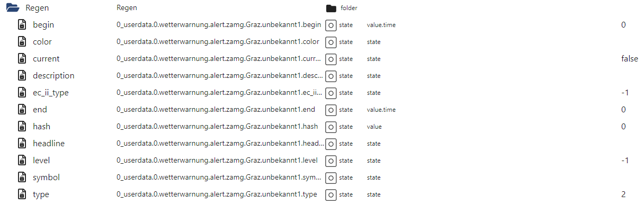This screenshot has height=204, width=644.
Task: Click the -1 value of level
Action: coord(625,161)
